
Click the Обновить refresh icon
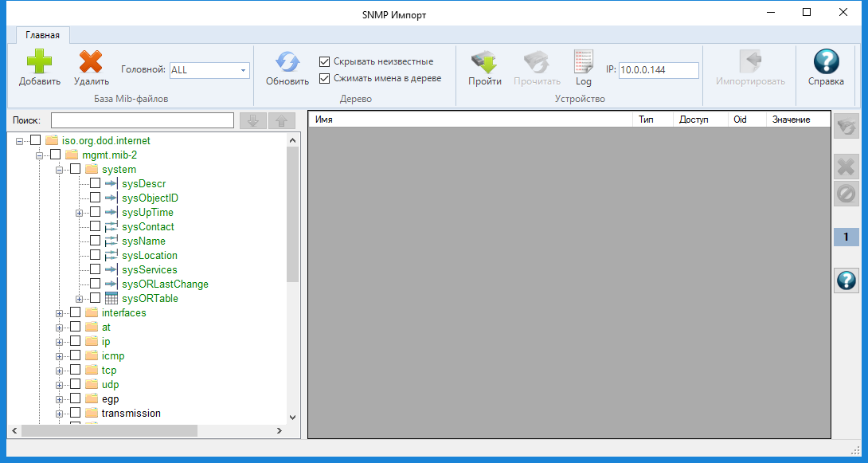point(287,61)
